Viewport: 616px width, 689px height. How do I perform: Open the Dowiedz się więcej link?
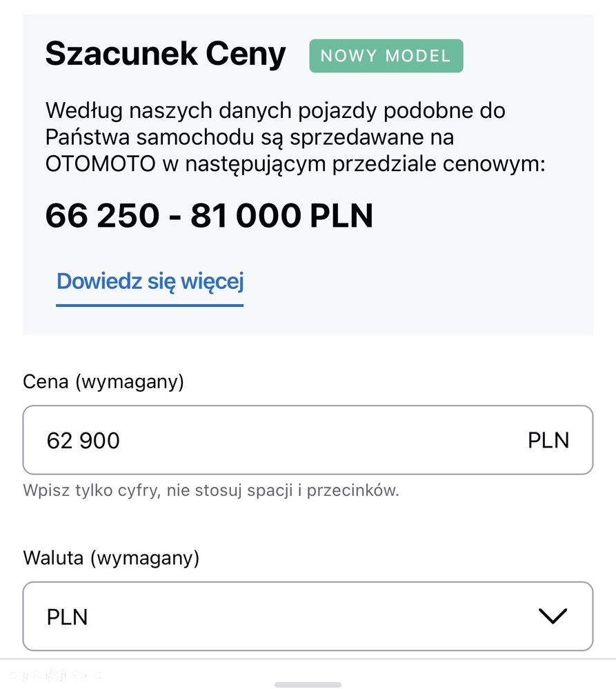point(150,281)
